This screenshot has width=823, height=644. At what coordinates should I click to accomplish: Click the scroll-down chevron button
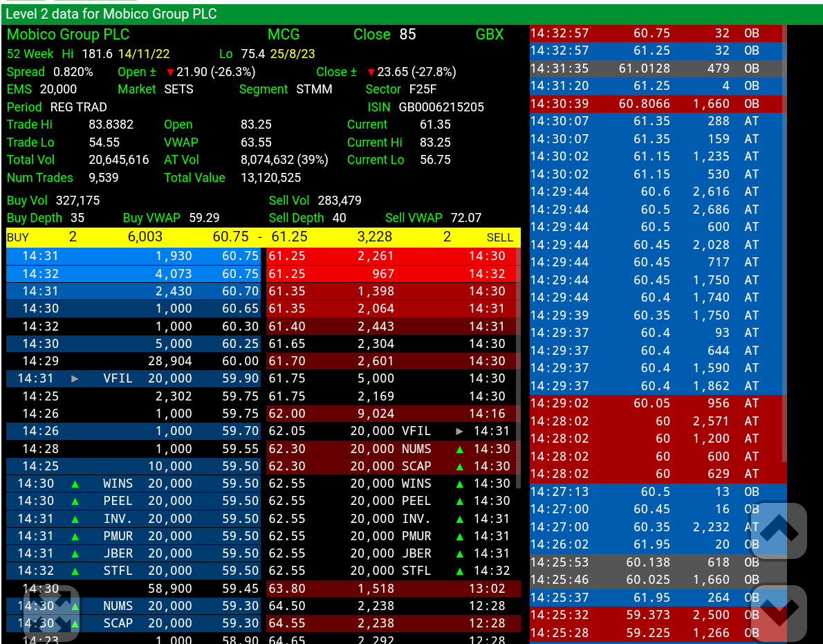tap(779, 612)
